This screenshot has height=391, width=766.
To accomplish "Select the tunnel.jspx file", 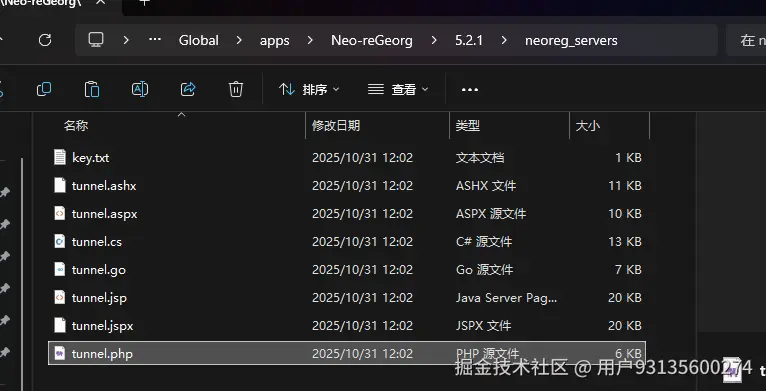I will 347,325.
